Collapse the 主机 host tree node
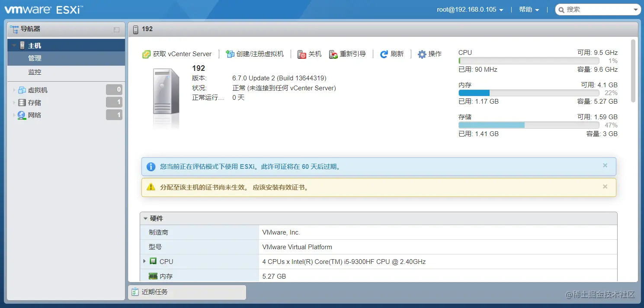This screenshot has width=644, height=308. tap(14, 45)
